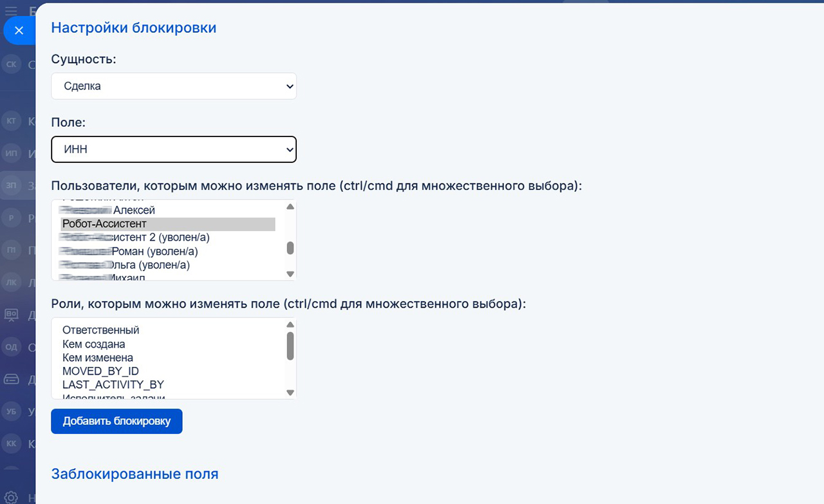The height and width of the screenshot is (504, 824).
Task: Select the Ответственный role option
Action: (x=101, y=330)
